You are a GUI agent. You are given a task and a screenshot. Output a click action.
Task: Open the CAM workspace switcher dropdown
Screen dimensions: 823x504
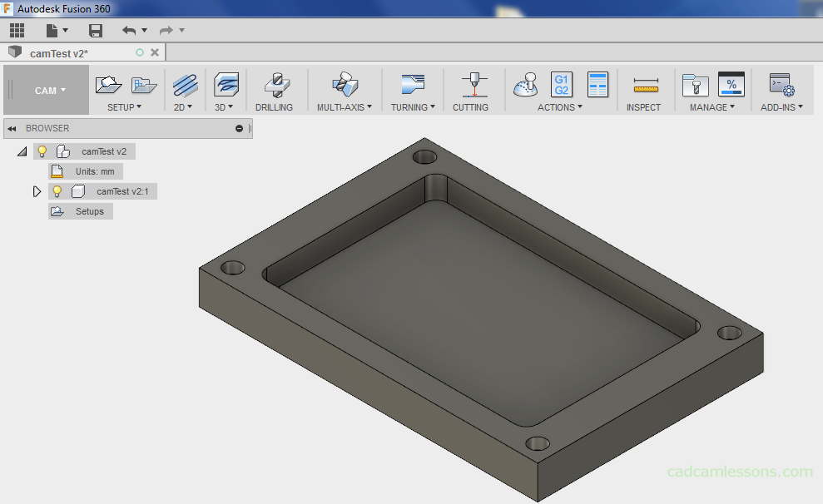coord(46,89)
